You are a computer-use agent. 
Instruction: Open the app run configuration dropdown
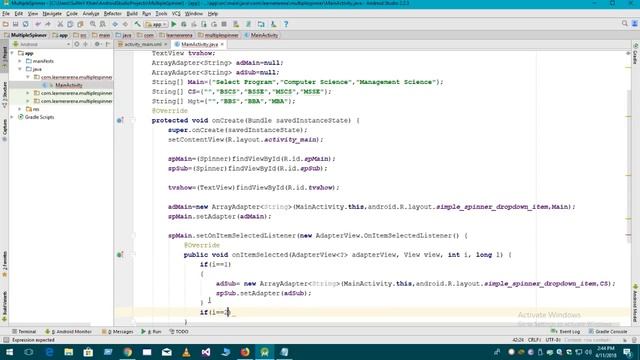156,24
